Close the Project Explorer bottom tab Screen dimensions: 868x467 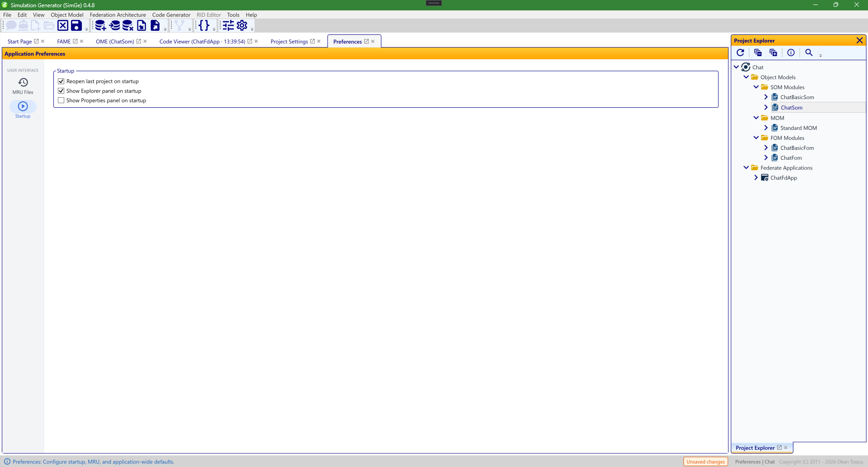click(786, 448)
